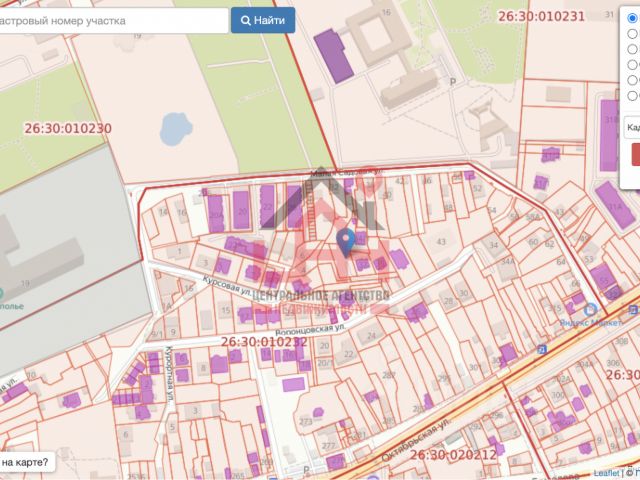Click the cadastral quarter label 26:30:020212
Viewport: 640px width, 480px height.
point(453,455)
